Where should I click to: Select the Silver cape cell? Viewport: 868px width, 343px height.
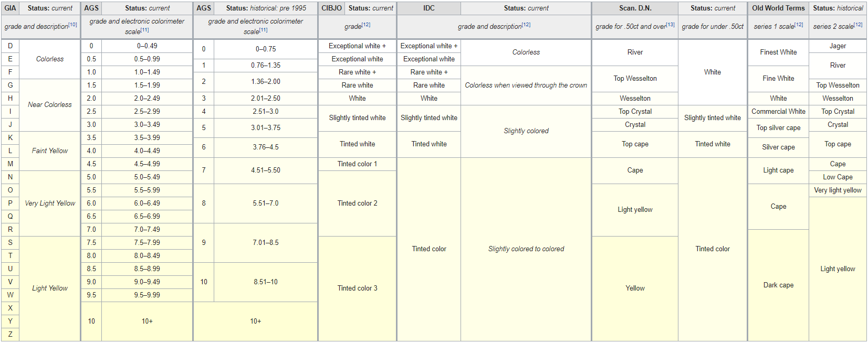(778, 147)
